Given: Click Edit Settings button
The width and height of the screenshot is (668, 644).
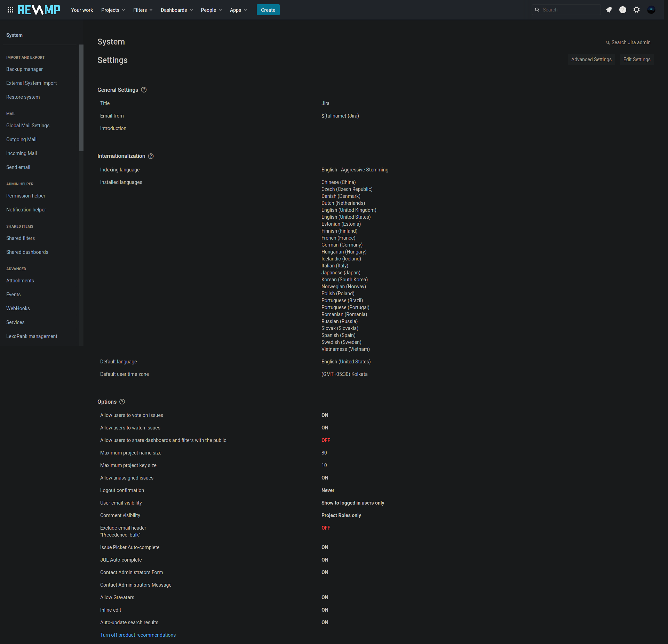Looking at the screenshot, I should click(637, 59).
